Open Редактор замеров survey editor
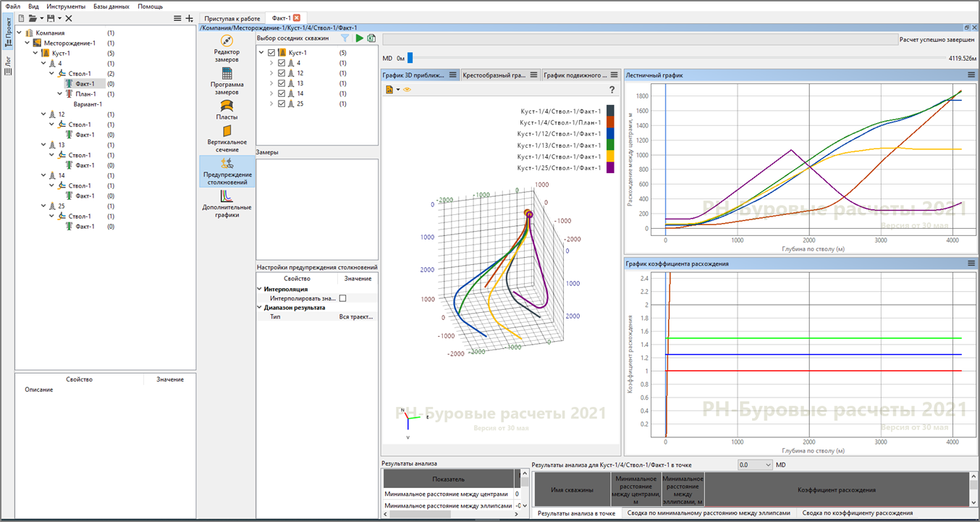This screenshot has height=522, width=980. click(x=227, y=48)
